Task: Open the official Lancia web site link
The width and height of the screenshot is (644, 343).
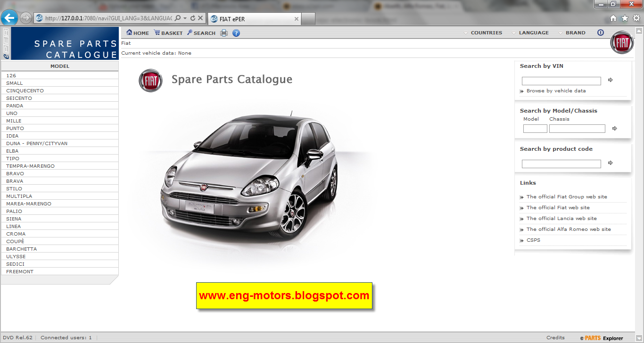Action: pos(561,219)
